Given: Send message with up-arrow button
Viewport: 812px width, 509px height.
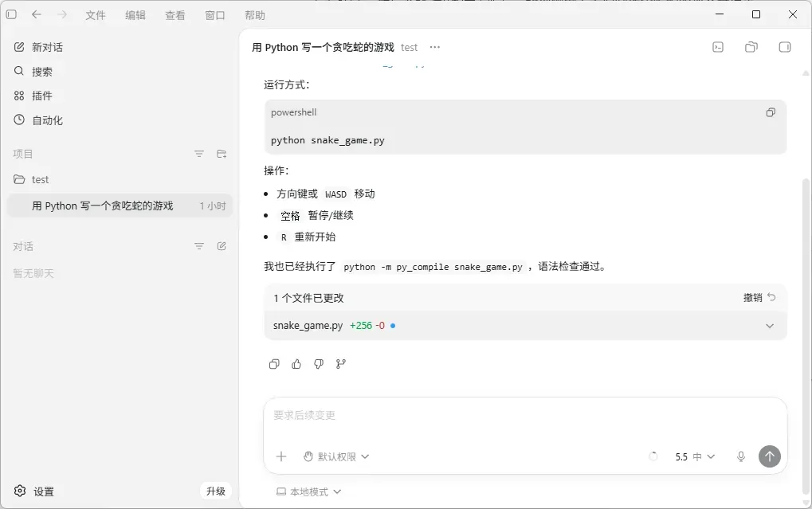Looking at the screenshot, I should coord(770,456).
